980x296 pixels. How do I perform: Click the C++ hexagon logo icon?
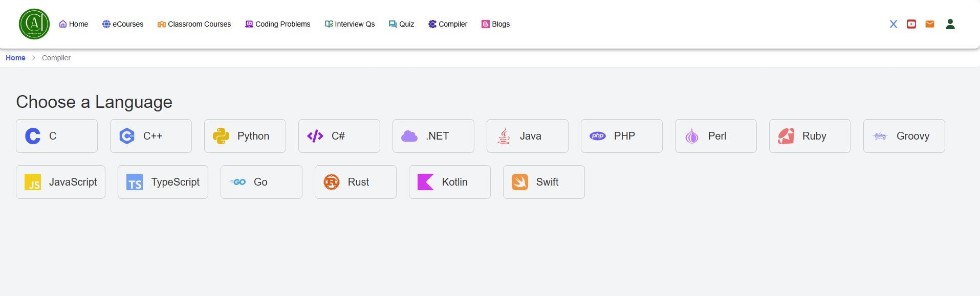point(127,136)
